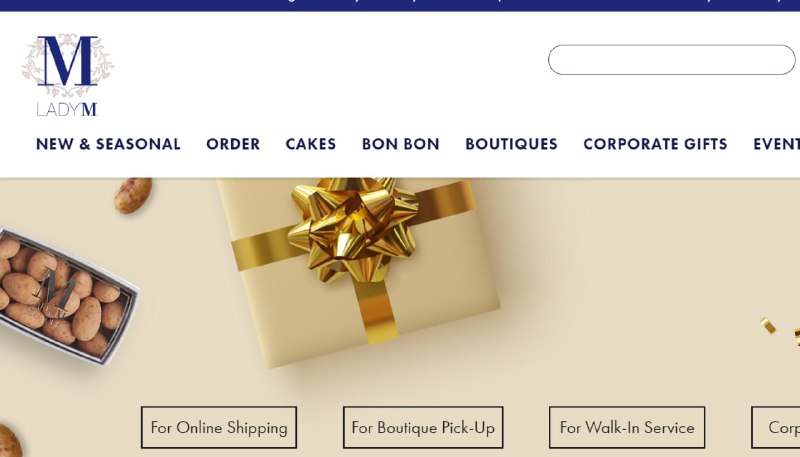Image resolution: width=800 pixels, height=457 pixels.
Task: Select the For Walk-In Service button
Action: click(x=627, y=427)
